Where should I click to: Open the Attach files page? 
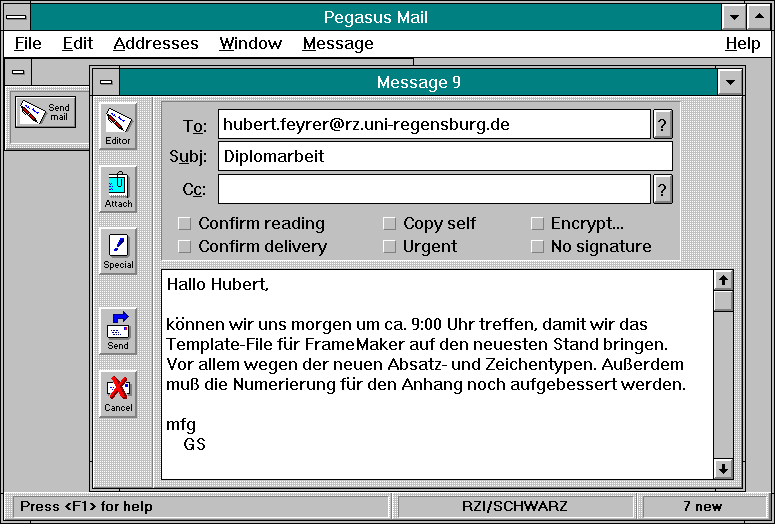(118, 189)
